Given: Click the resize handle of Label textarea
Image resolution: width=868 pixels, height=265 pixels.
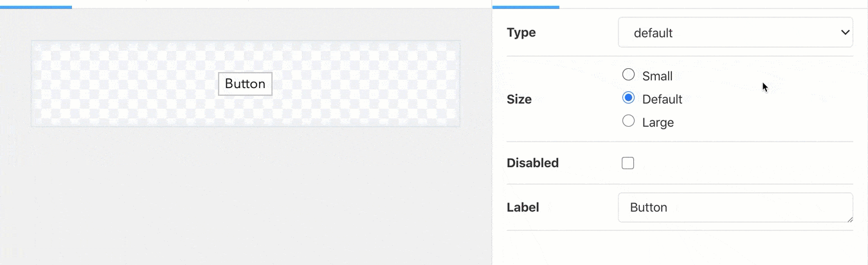Looking at the screenshot, I should click(849, 219).
